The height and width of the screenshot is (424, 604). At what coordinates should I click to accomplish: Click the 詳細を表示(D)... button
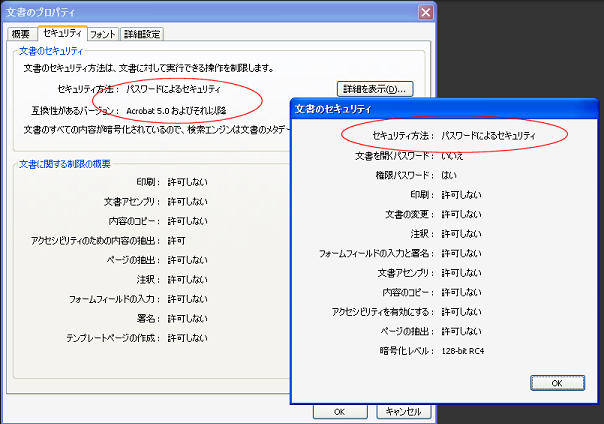(x=376, y=90)
